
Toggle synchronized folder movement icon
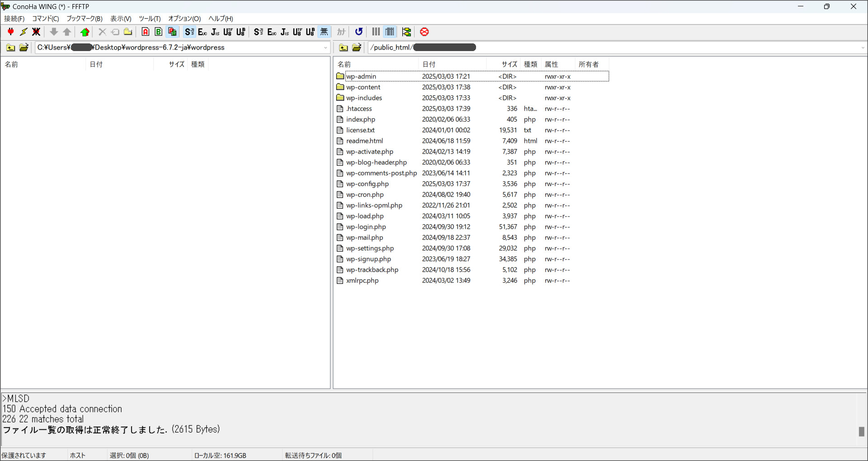pos(406,32)
